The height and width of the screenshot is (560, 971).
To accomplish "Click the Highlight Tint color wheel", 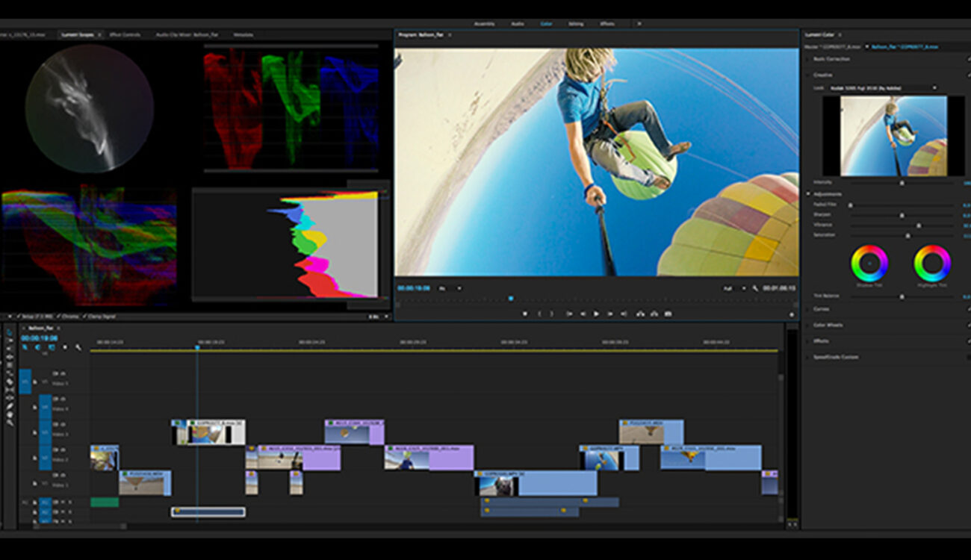I will (931, 264).
